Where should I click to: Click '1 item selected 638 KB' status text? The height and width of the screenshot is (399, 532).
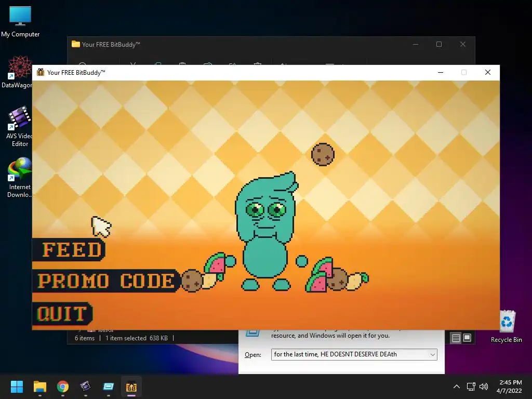tap(137, 338)
